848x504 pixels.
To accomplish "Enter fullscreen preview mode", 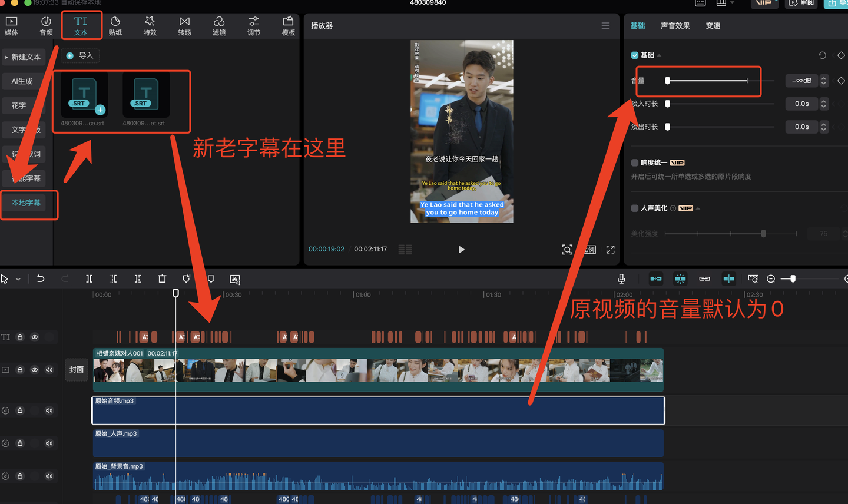I will tap(611, 250).
